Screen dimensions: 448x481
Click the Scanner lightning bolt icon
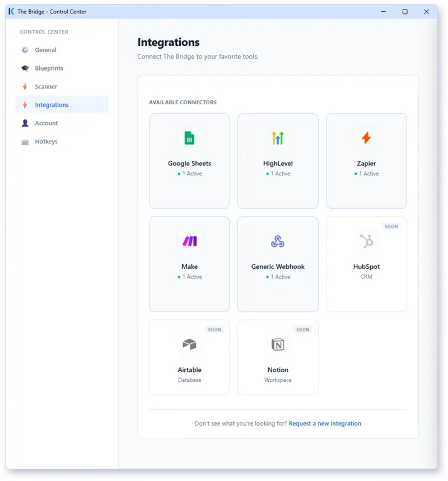click(25, 86)
